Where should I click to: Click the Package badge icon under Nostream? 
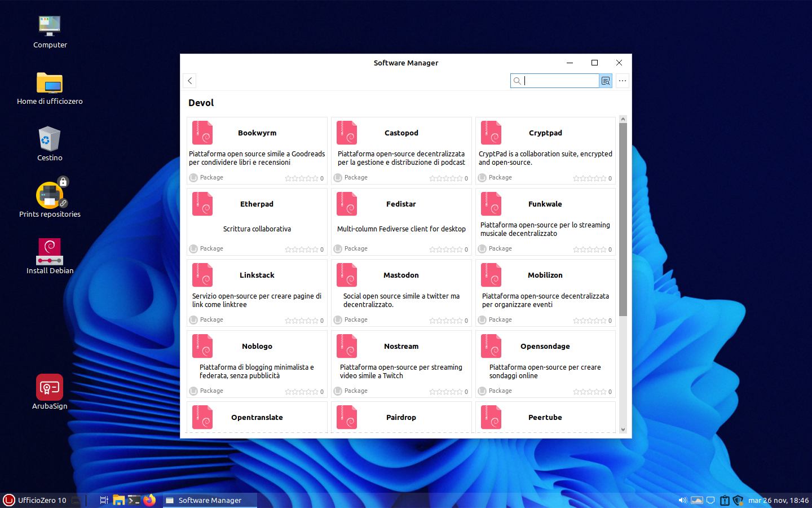(338, 391)
